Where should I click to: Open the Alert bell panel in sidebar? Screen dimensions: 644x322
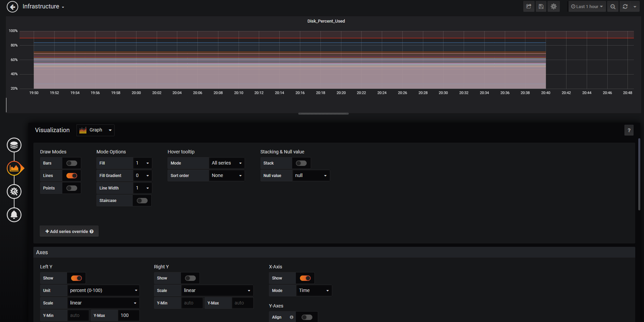[14, 215]
